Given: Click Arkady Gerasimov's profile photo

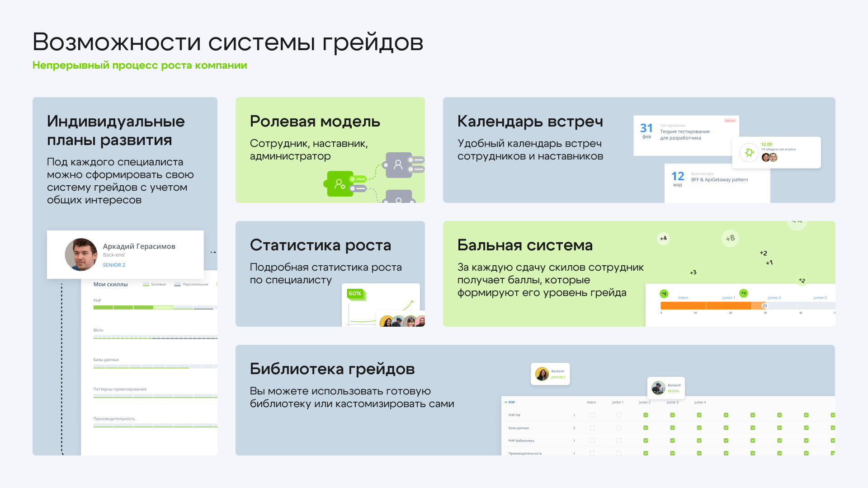Looking at the screenshot, I should (x=81, y=255).
